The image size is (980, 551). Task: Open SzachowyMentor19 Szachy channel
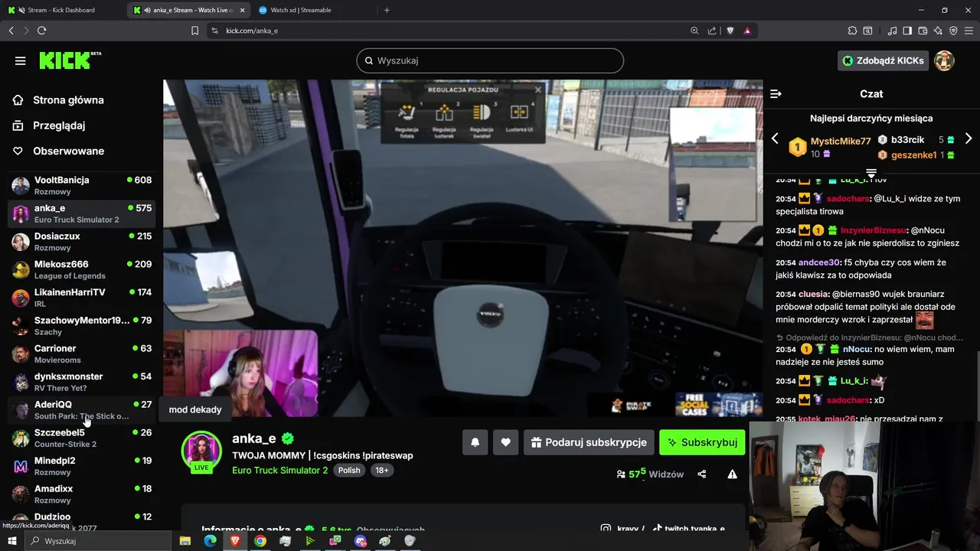[x=81, y=326]
